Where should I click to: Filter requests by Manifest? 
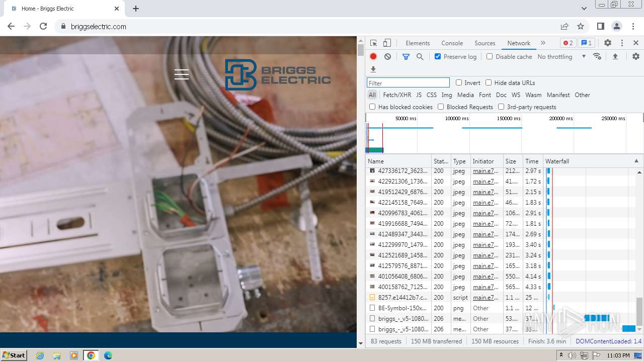(x=558, y=95)
